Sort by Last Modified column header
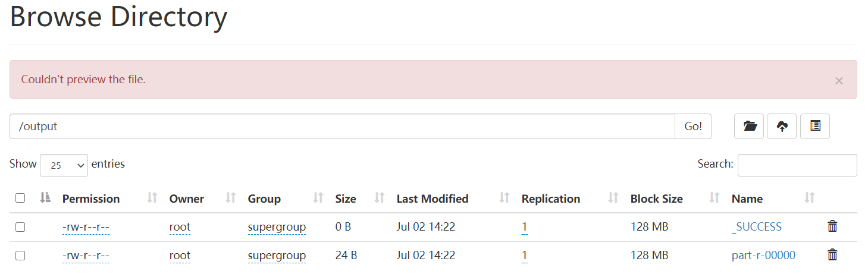The width and height of the screenshot is (868, 274). click(x=433, y=199)
